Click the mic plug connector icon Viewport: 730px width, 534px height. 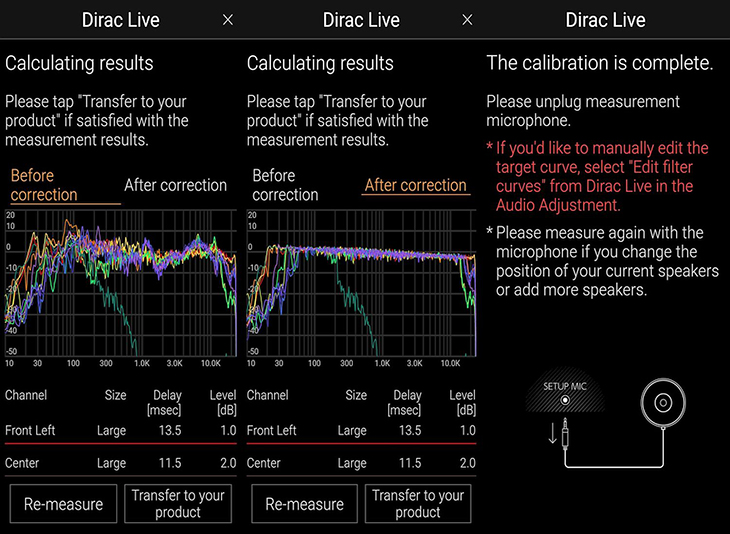pyautogui.click(x=565, y=433)
